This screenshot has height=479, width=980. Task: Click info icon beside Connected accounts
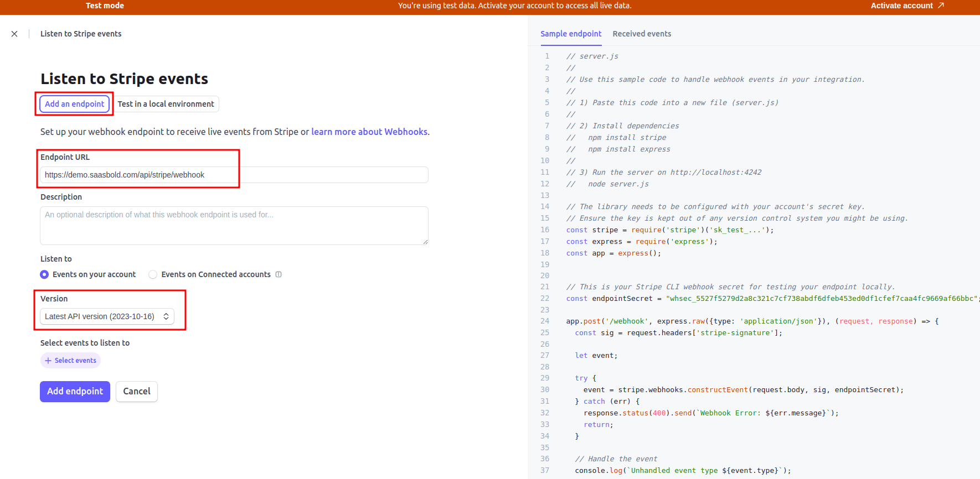[278, 274]
